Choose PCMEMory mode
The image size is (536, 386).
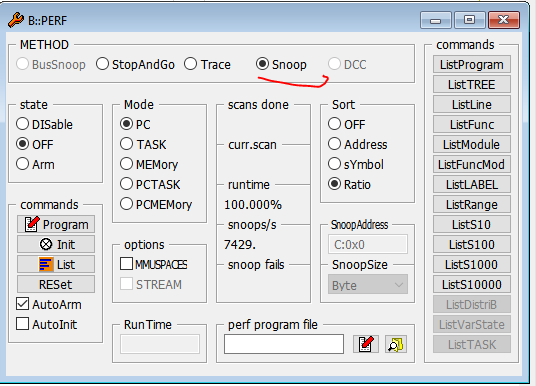click(156, 204)
